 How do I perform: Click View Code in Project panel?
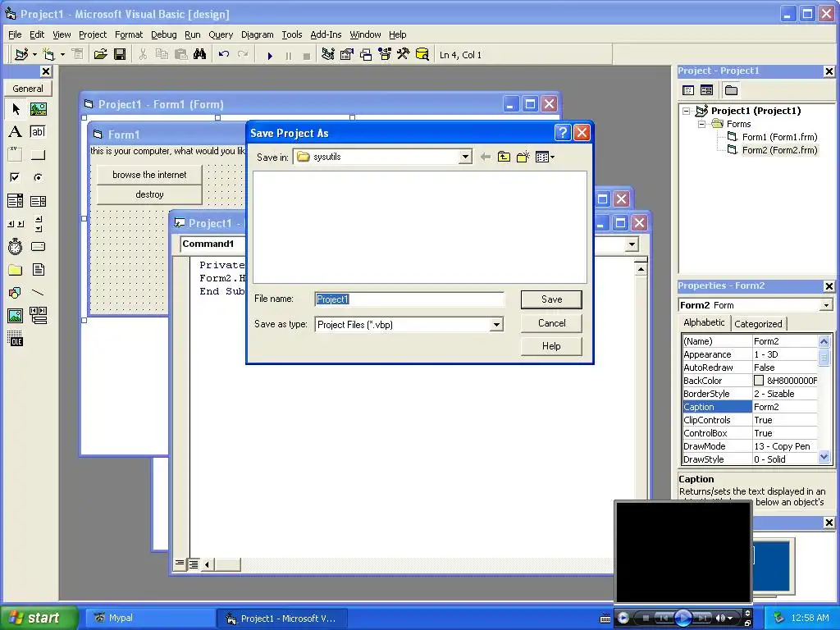pyautogui.click(x=688, y=90)
